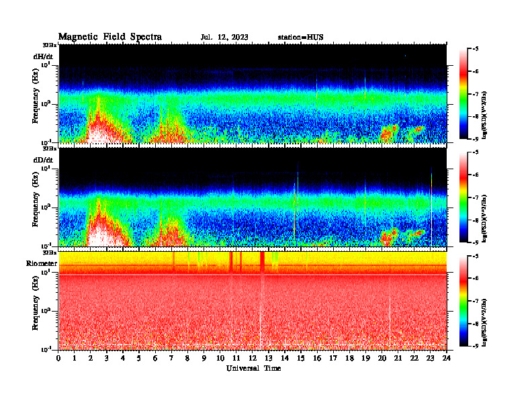Click the color scale bar beside dD/dt panel

(463, 197)
